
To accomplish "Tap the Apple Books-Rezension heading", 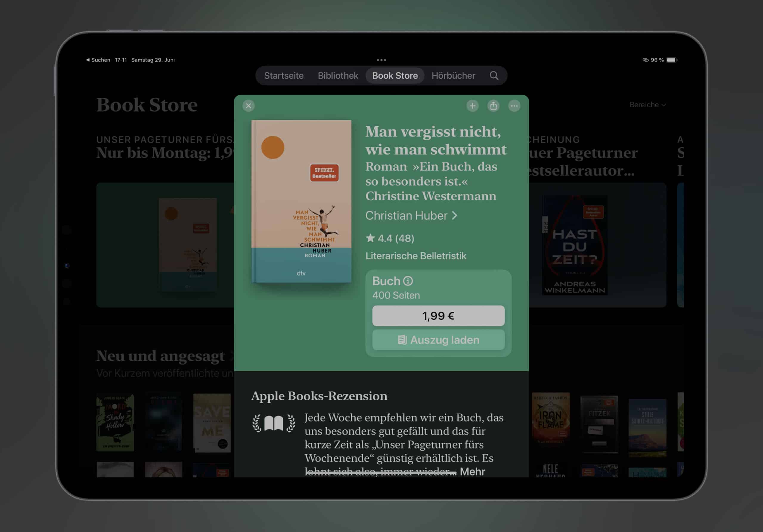I will [x=319, y=396].
